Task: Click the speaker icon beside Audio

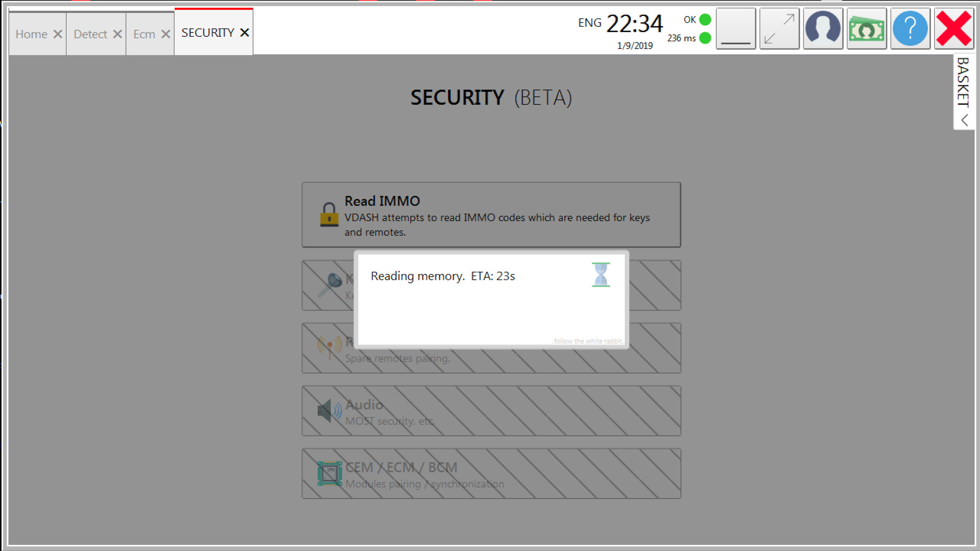Action: point(330,411)
